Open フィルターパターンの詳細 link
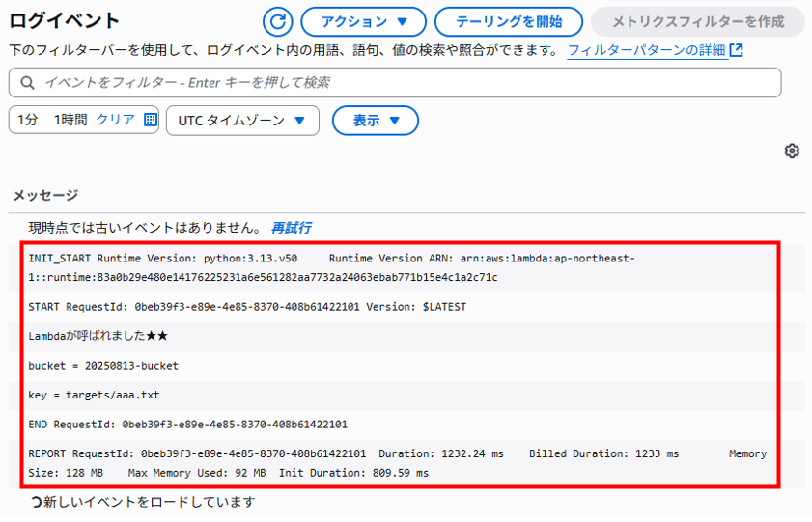Viewport: 812px width, 522px height. pos(646,51)
